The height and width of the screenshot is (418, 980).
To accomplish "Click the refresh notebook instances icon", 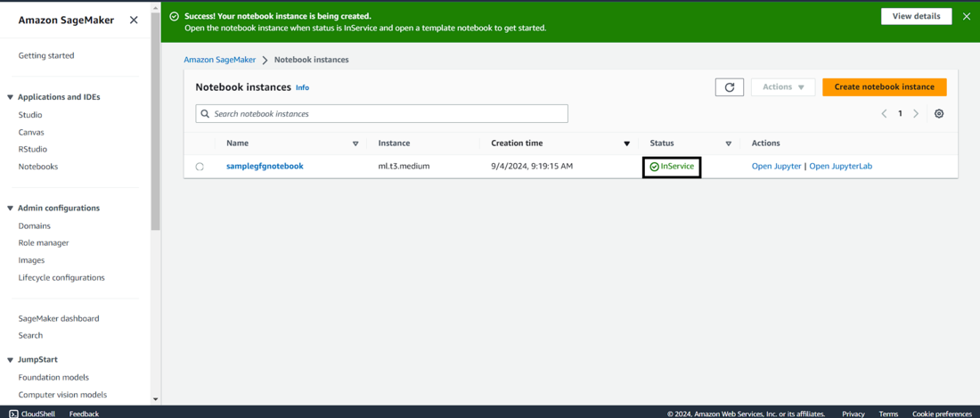I will coord(730,87).
